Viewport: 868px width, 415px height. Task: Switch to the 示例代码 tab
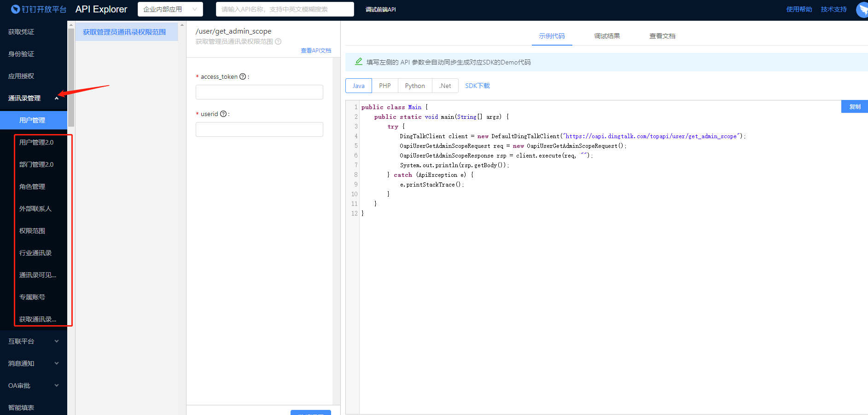coord(552,36)
